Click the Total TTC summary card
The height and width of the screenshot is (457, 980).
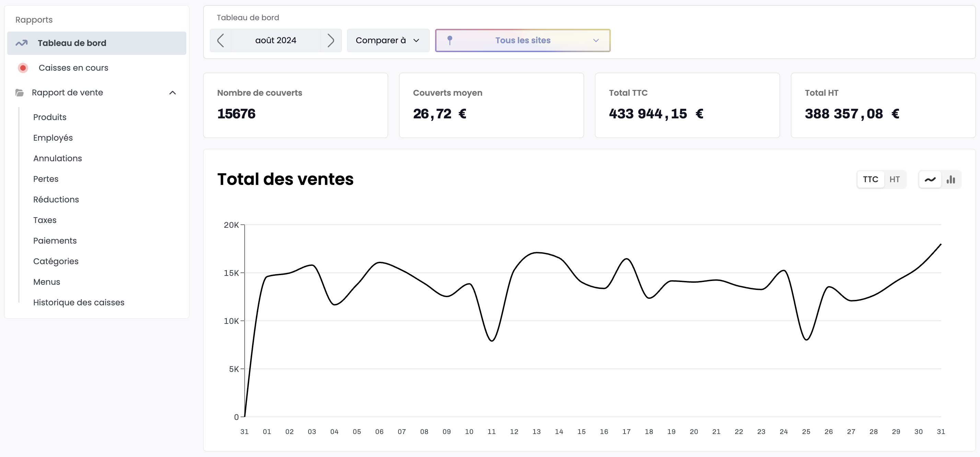[687, 105]
